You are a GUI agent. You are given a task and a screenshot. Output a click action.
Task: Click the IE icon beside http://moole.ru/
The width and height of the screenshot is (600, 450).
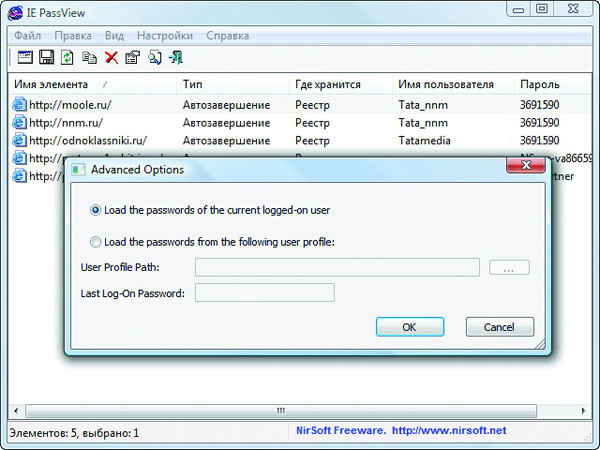(19, 104)
